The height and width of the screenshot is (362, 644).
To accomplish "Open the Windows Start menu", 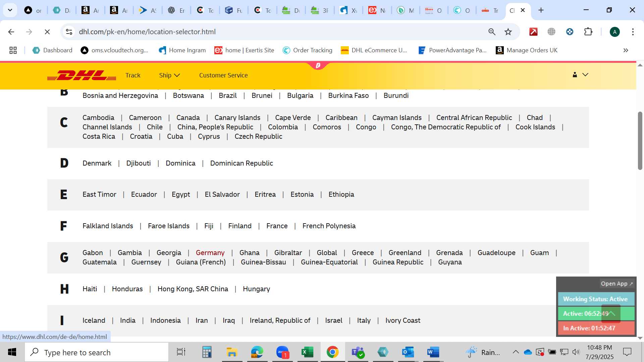I will point(12,352).
